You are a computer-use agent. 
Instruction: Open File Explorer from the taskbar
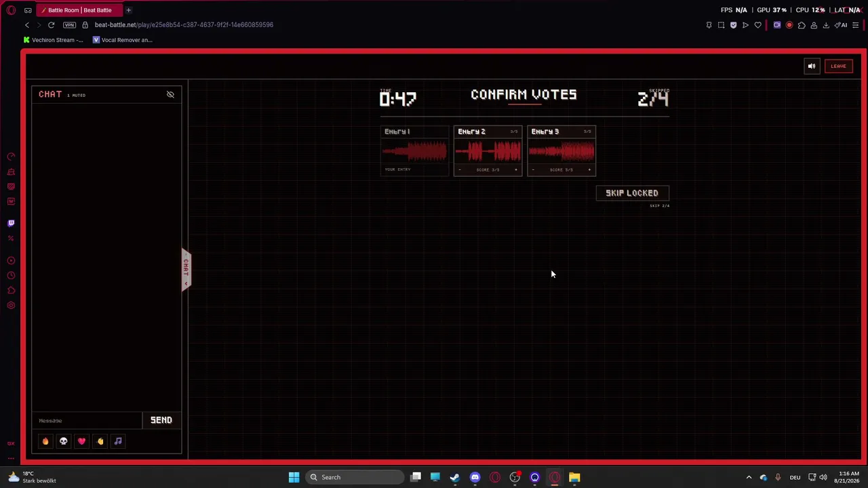(x=574, y=477)
